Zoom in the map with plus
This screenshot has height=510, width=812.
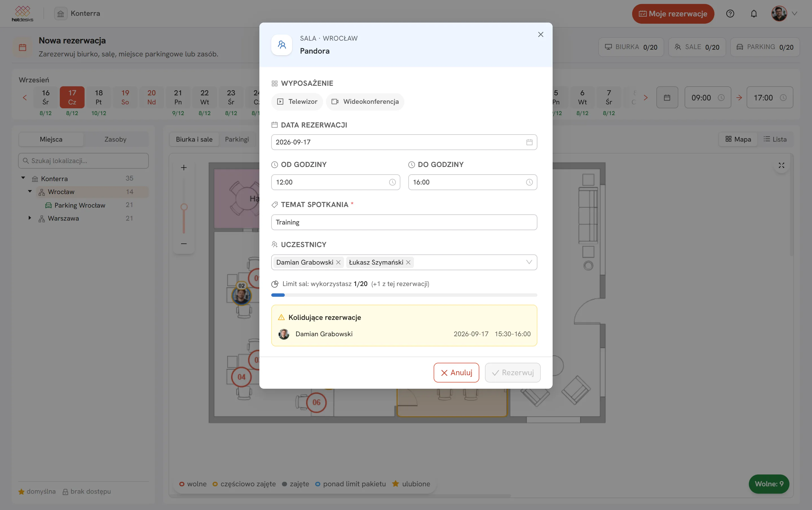click(x=184, y=168)
